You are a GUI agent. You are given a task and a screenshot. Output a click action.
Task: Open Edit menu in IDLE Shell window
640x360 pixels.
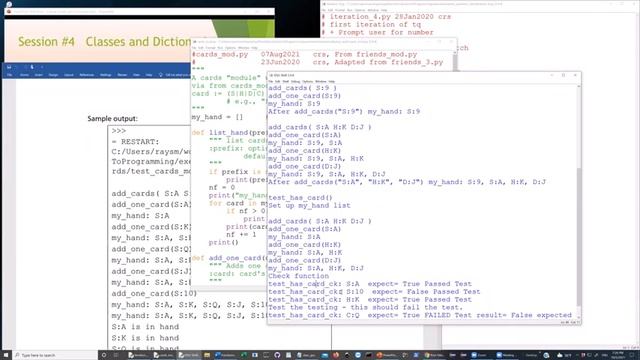point(278,82)
